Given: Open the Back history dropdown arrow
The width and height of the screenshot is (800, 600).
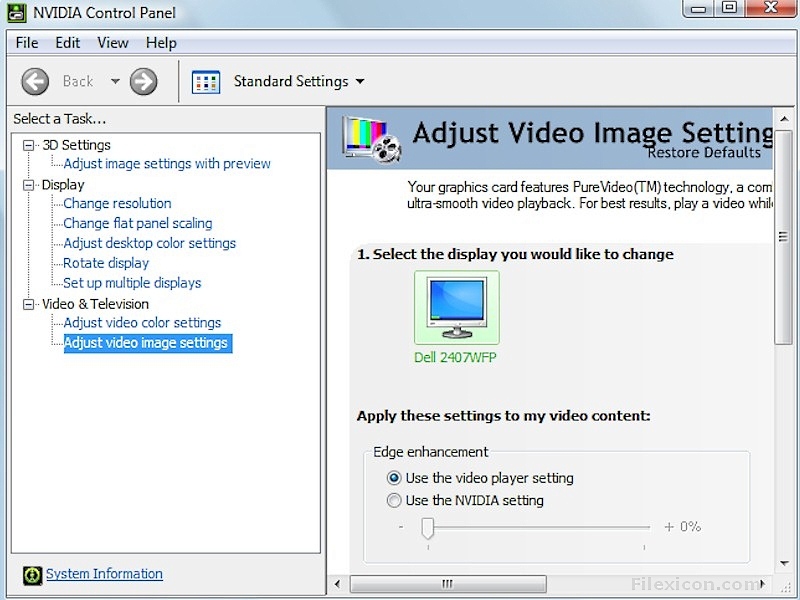Looking at the screenshot, I should [115, 81].
